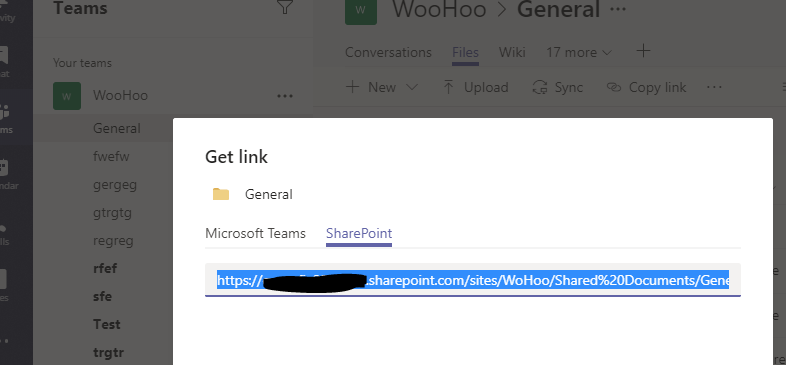The width and height of the screenshot is (786, 365).
Task: Open the files toolbar more options ellipsis
Action: click(x=714, y=87)
